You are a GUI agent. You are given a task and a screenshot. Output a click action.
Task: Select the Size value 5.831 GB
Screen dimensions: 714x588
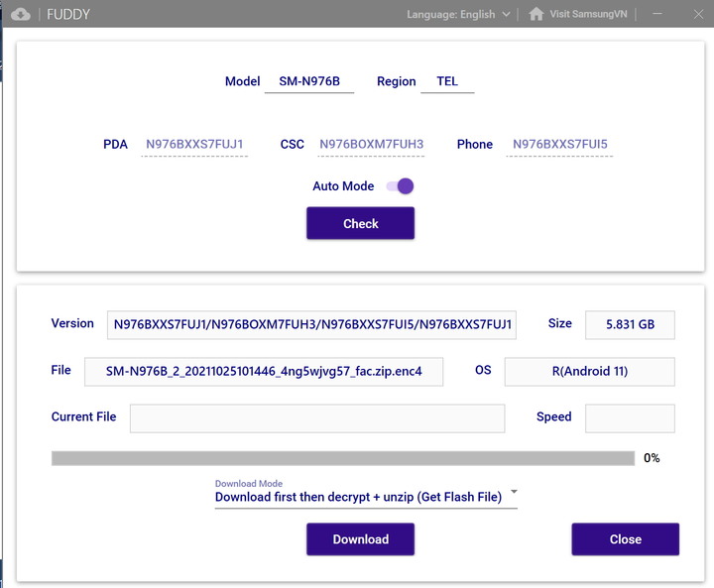630,325
